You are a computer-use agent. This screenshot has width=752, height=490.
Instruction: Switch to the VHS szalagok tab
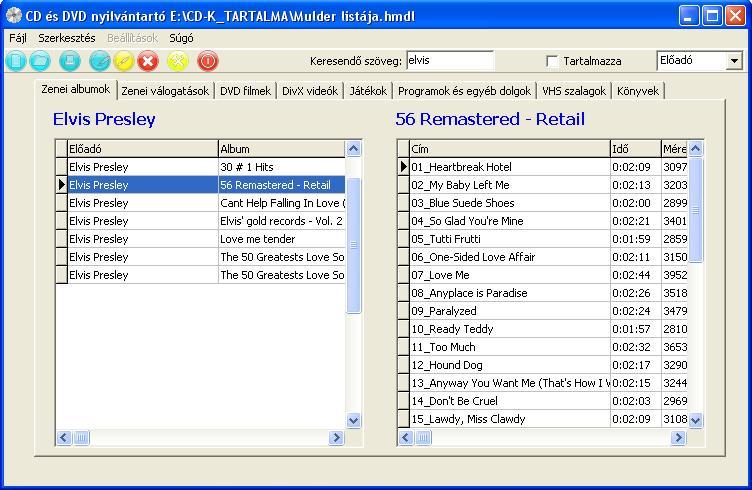coord(574,91)
